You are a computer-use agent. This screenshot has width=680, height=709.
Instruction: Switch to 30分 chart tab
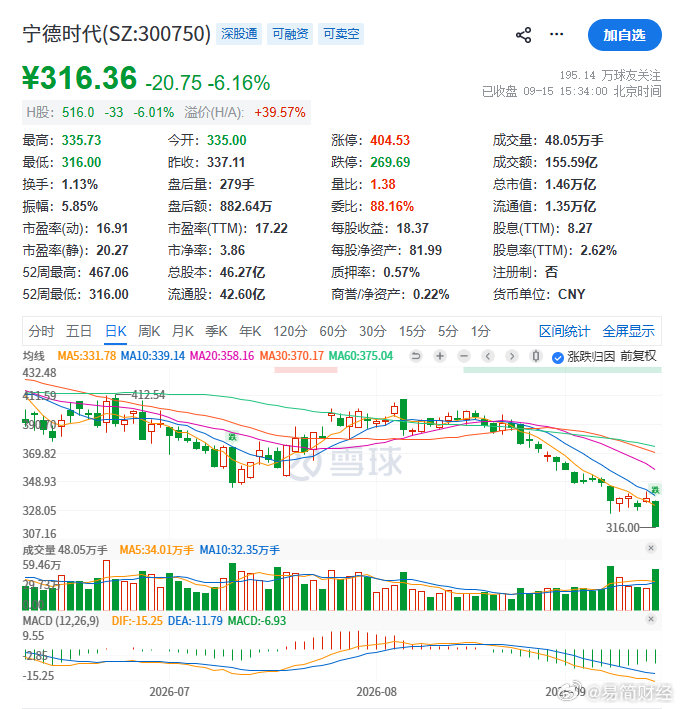coord(373,331)
